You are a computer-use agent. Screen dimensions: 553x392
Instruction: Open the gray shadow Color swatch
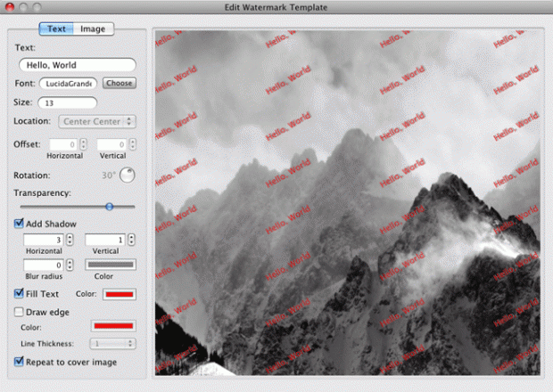click(x=110, y=265)
